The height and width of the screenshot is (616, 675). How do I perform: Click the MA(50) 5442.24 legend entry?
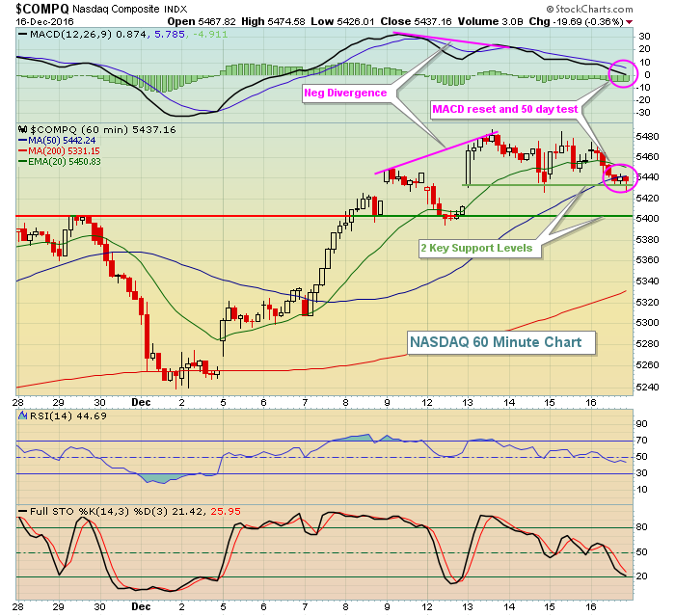pyautogui.click(x=57, y=141)
